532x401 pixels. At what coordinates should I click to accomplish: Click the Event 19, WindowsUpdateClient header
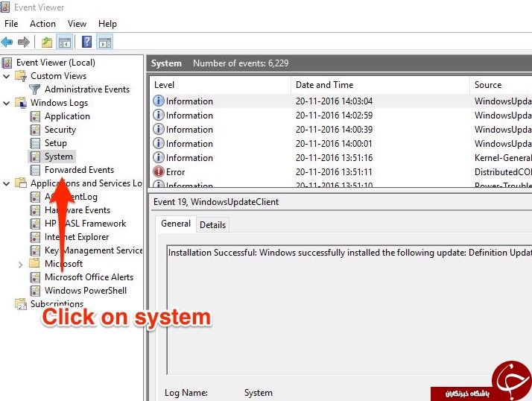pyautogui.click(x=216, y=202)
